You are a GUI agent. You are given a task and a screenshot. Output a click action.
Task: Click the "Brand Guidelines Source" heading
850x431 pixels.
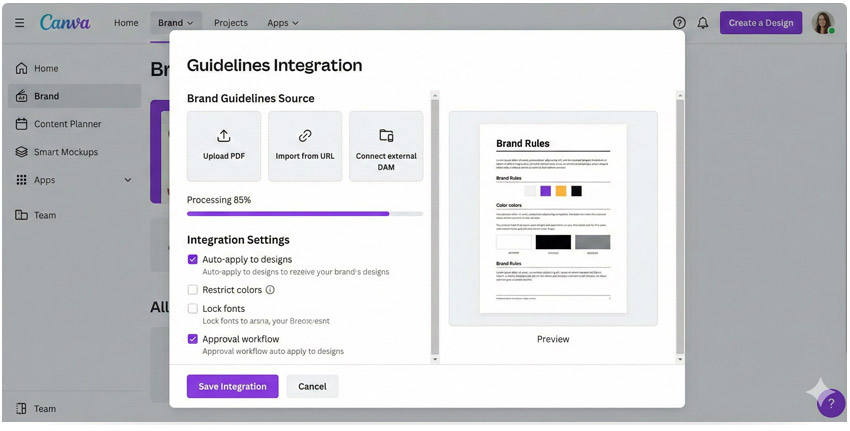point(250,98)
